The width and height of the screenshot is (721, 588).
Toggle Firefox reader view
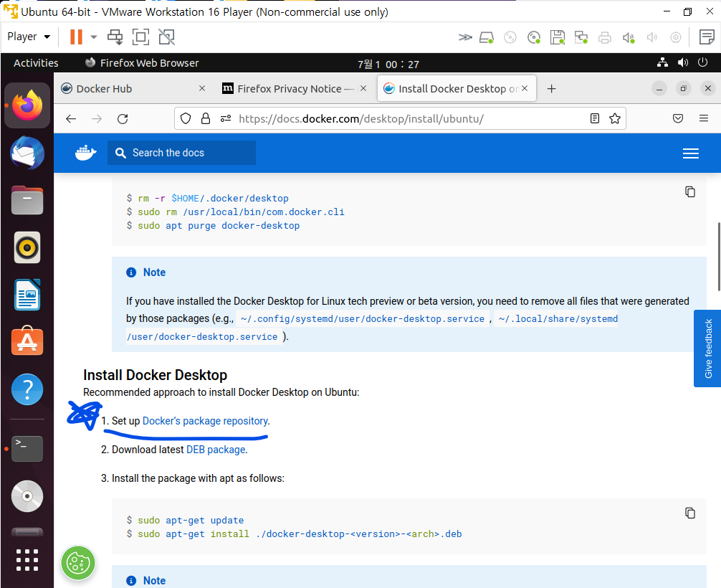[595, 119]
